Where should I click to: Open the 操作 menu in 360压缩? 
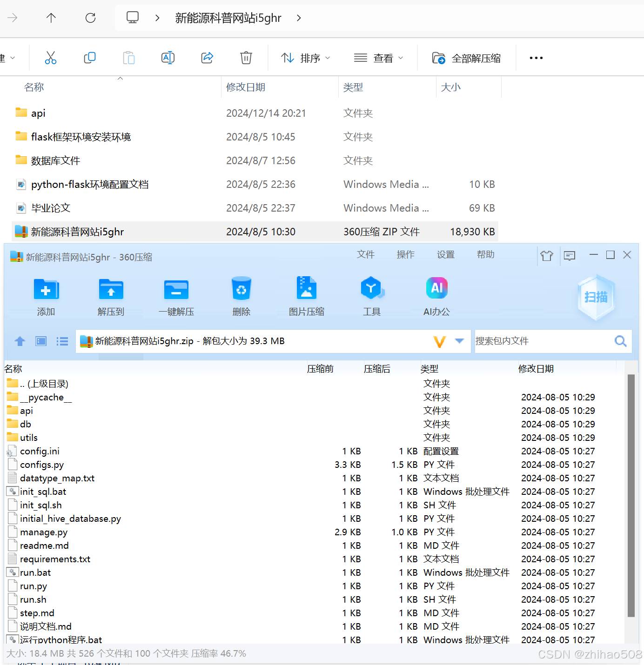point(406,254)
